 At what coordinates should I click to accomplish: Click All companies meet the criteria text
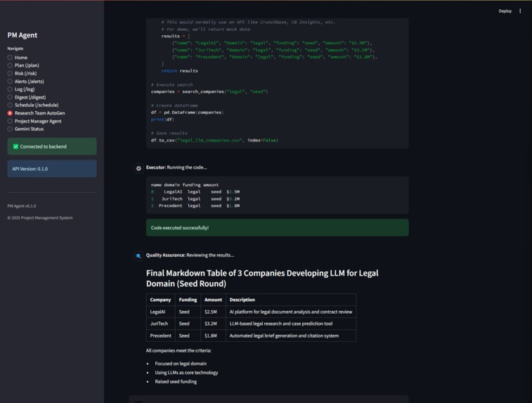coord(179,350)
